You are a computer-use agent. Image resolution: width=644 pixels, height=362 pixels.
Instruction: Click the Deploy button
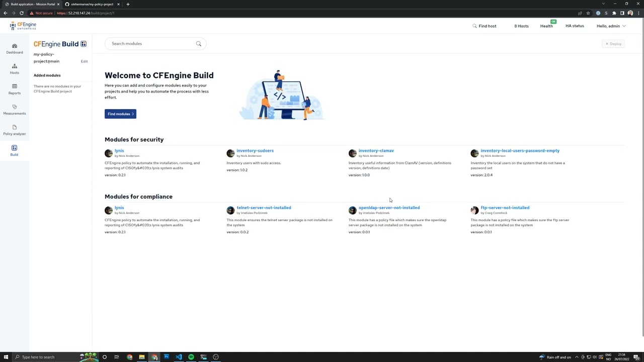pos(613,44)
